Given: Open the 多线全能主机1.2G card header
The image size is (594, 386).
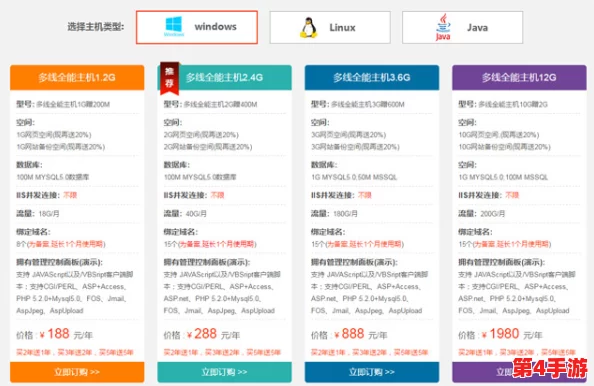Looking at the screenshot, I should pyautogui.click(x=77, y=77).
